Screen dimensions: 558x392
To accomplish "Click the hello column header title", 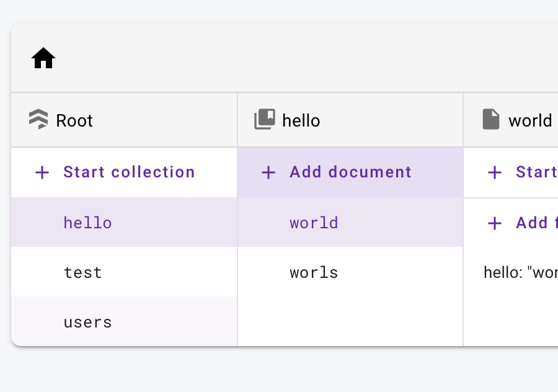I will click(301, 120).
